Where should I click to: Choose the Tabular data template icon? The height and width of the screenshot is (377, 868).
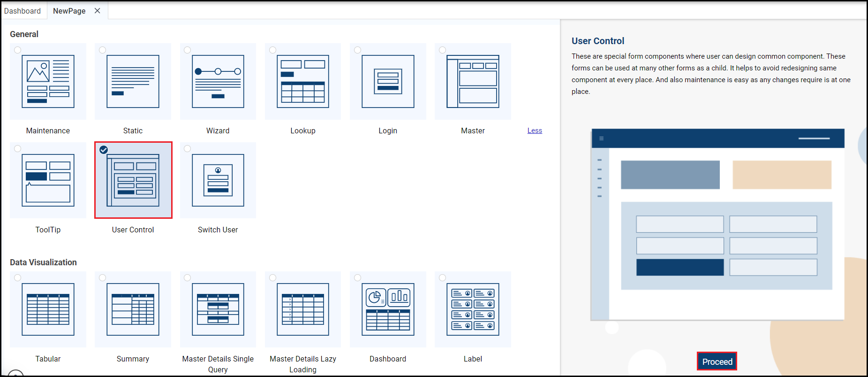coord(48,309)
